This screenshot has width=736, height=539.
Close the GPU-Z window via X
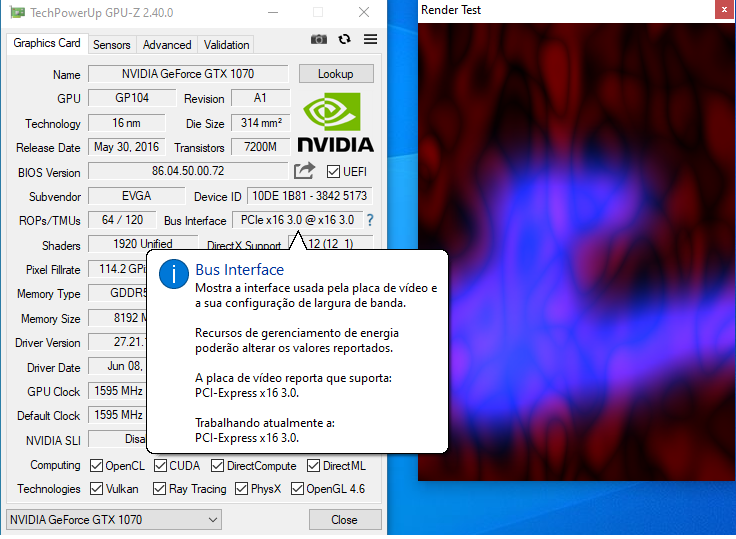click(364, 13)
